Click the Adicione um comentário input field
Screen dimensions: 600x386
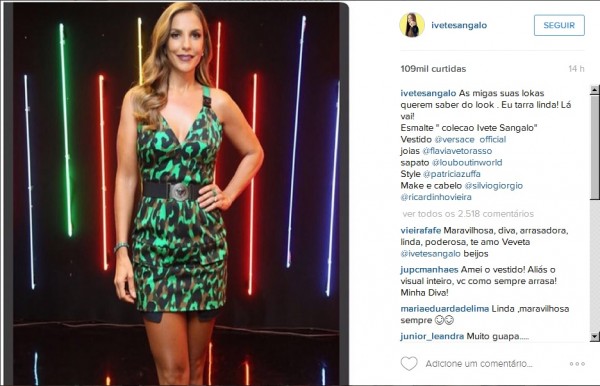click(479, 363)
